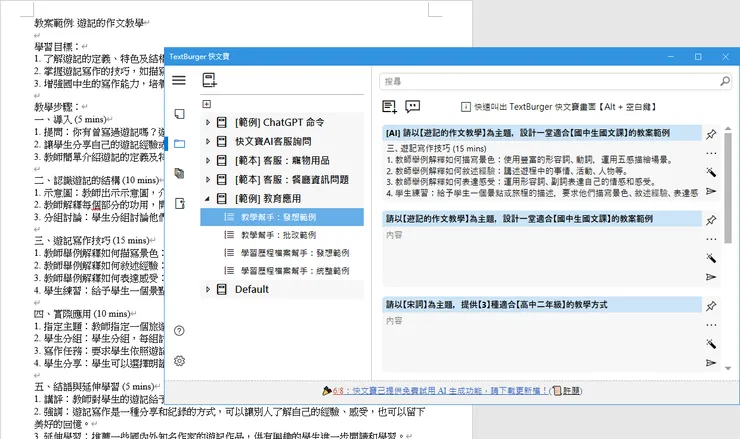Image resolution: width=740 pixels, height=439 pixels.
Task: Select 教學幫手：發想範例 in the tree
Action: 282,217
